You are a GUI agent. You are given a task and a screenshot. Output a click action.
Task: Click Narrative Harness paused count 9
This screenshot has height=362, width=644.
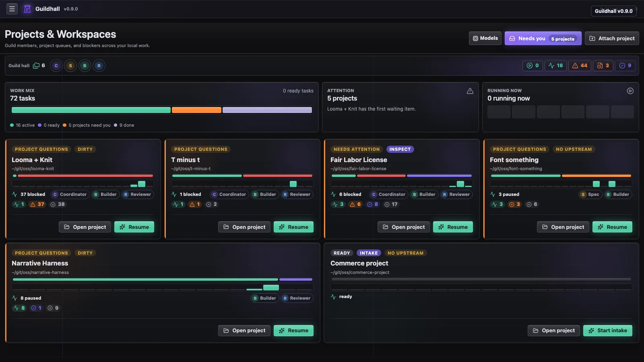(53, 308)
